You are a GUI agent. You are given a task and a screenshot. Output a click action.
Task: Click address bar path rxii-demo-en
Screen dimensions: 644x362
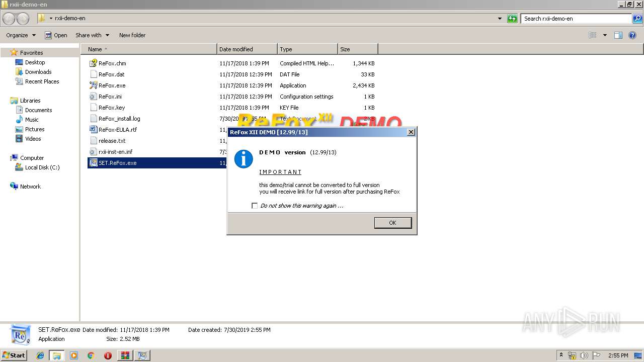[x=70, y=19]
